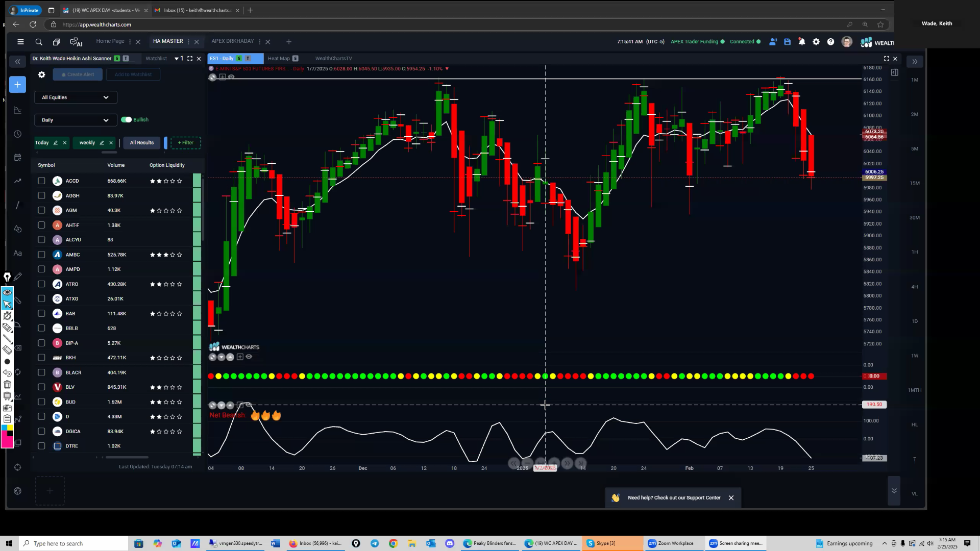The image size is (980, 551).
Task: Open HA MASTER tab options menu
Action: pos(189,42)
